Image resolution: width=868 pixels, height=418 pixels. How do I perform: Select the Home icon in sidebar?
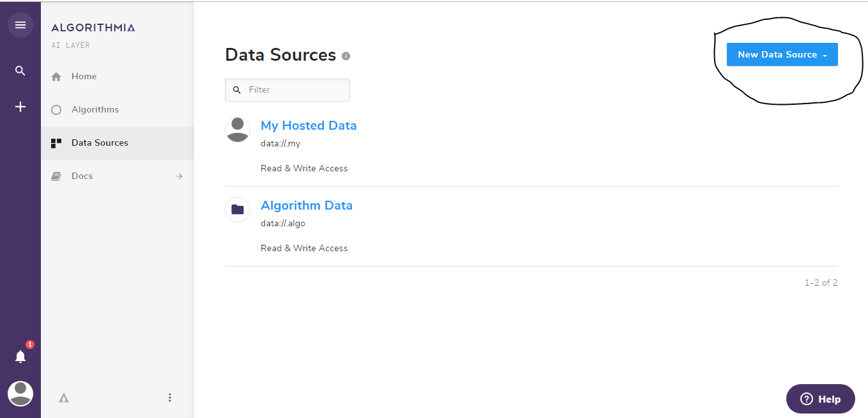point(56,75)
